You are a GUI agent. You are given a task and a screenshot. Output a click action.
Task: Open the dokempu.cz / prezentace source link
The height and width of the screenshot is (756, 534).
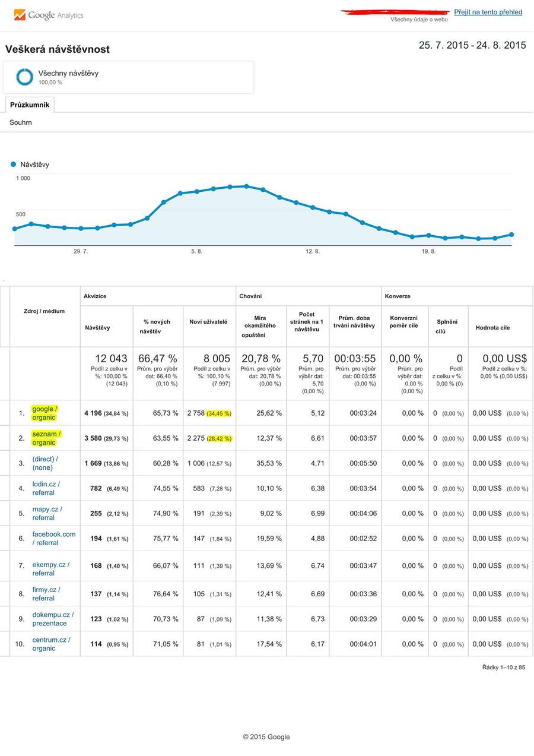click(x=53, y=619)
